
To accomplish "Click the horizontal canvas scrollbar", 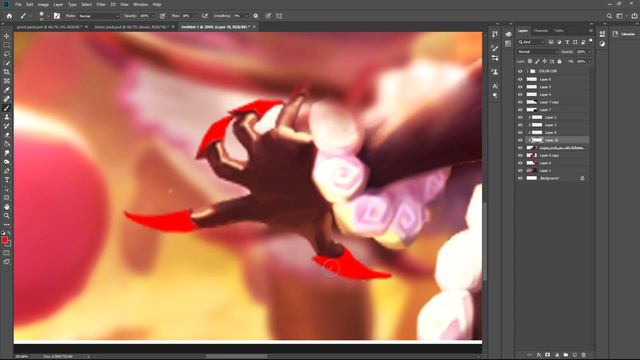I will tap(237, 356).
